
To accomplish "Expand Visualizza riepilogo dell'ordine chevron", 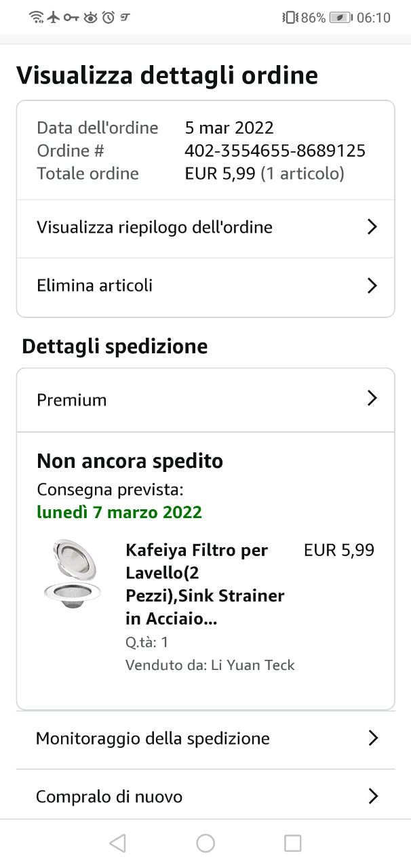I will 372,227.
